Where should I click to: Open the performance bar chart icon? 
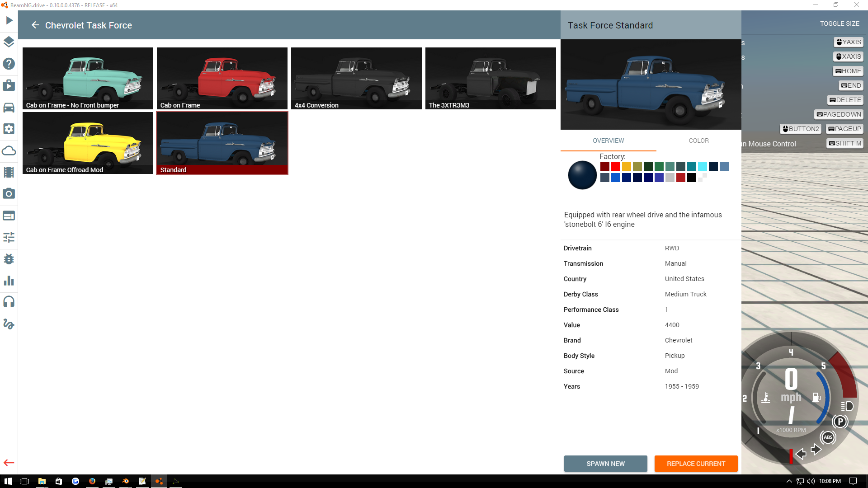[9, 281]
